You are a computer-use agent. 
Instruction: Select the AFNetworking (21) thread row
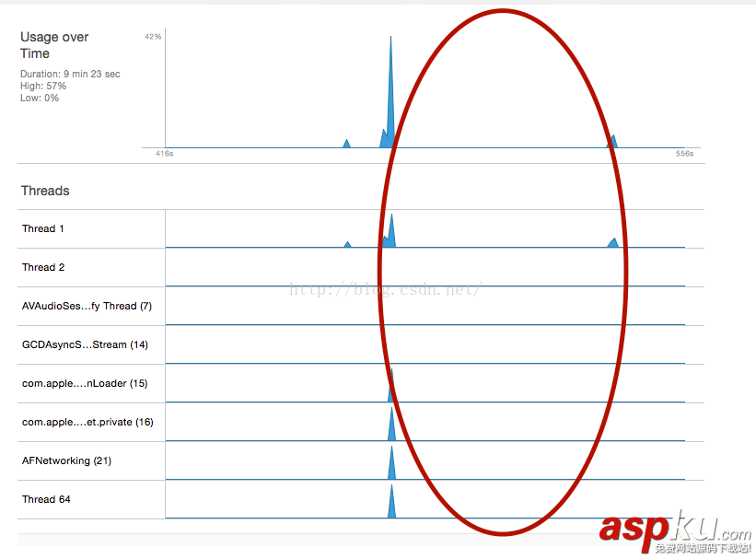click(x=361, y=460)
